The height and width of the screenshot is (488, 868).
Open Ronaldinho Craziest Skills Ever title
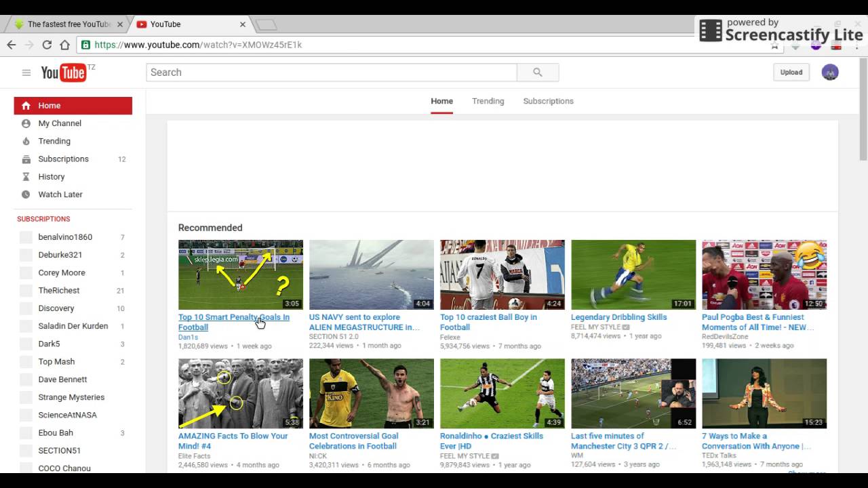coord(492,441)
